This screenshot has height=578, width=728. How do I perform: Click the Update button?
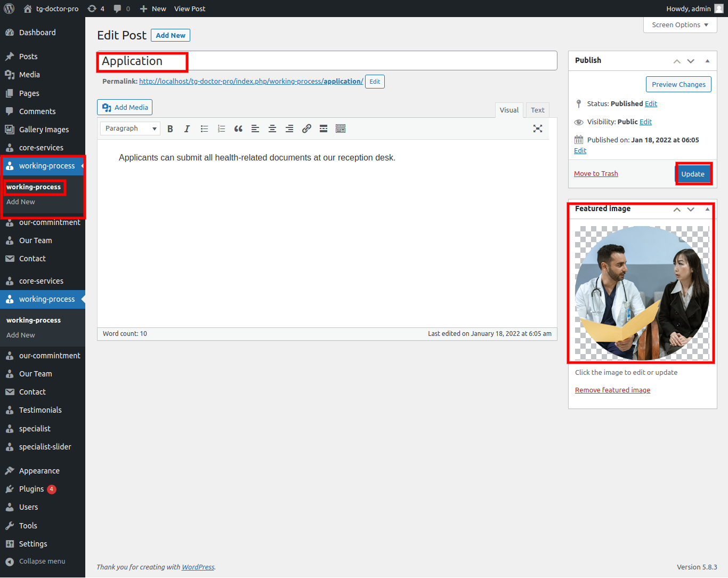[x=693, y=174]
